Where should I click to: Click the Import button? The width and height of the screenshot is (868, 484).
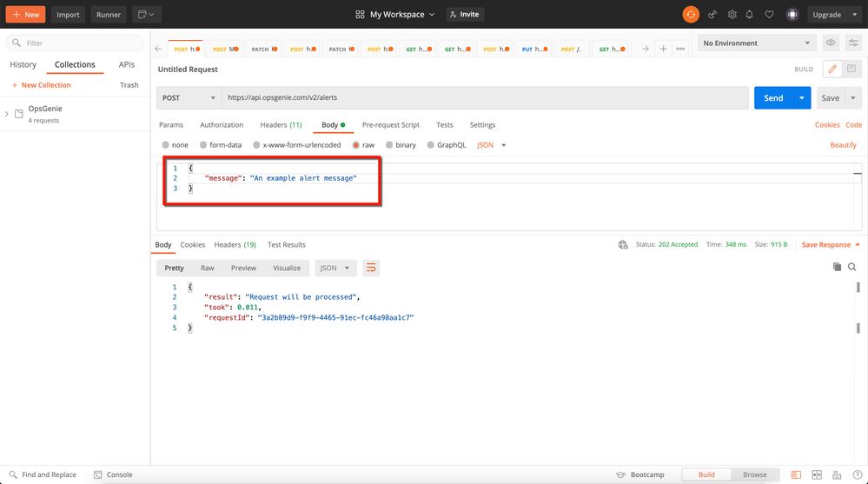pos(68,15)
